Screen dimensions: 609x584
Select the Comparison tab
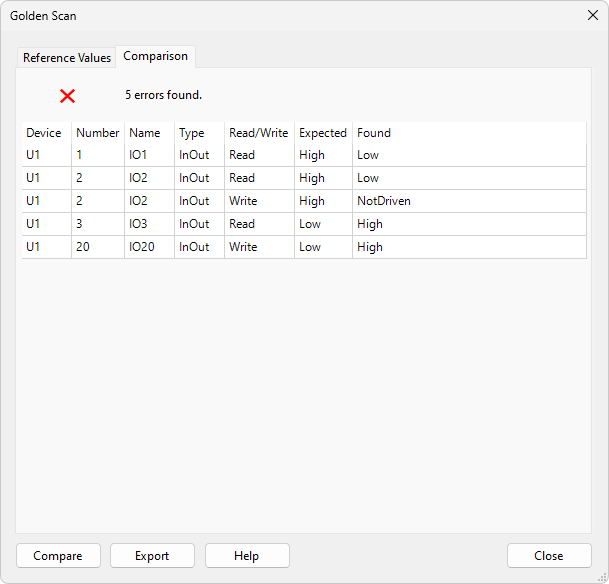pos(155,56)
